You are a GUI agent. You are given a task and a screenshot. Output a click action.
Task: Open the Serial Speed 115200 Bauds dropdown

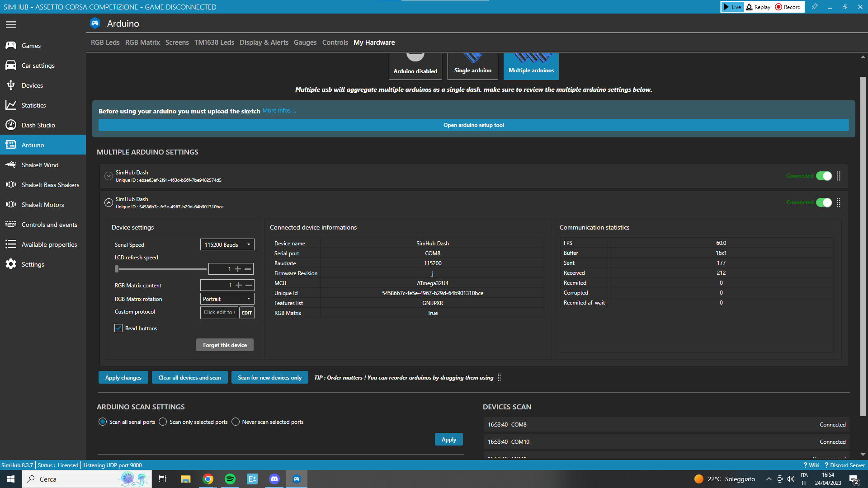tap(227, 244)
